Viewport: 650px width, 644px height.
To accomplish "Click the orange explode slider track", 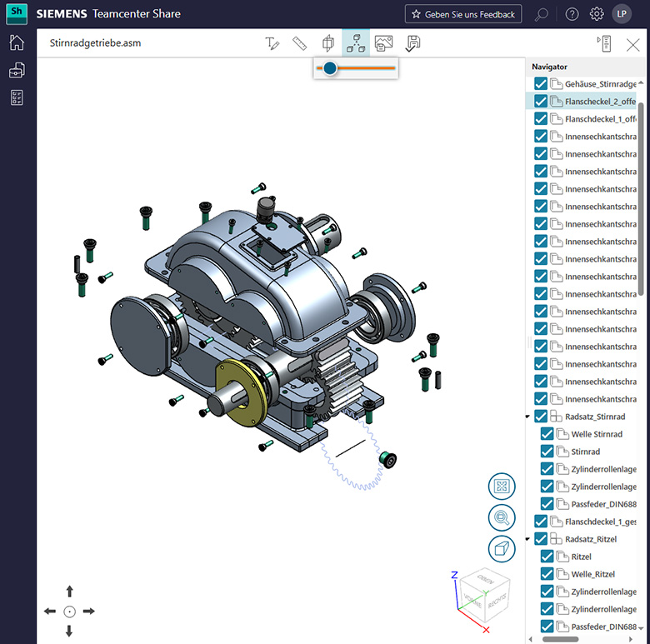I will tap(356, 68).
